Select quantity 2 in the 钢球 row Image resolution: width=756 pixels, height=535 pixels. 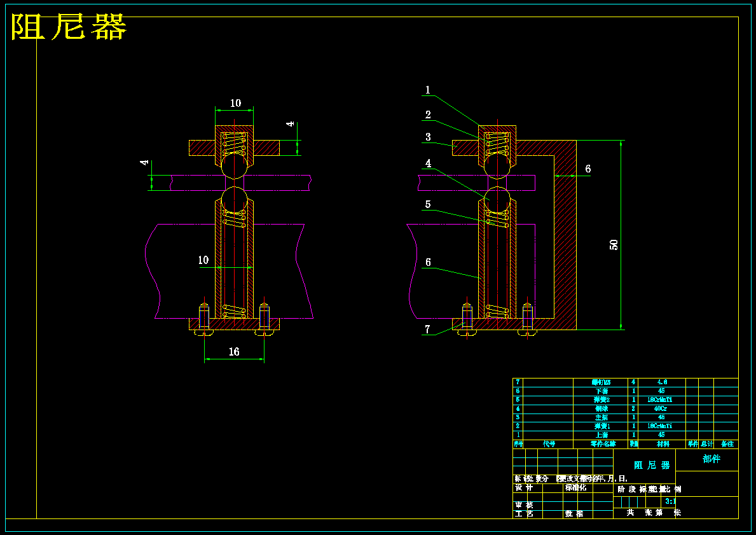pos(633,408)
